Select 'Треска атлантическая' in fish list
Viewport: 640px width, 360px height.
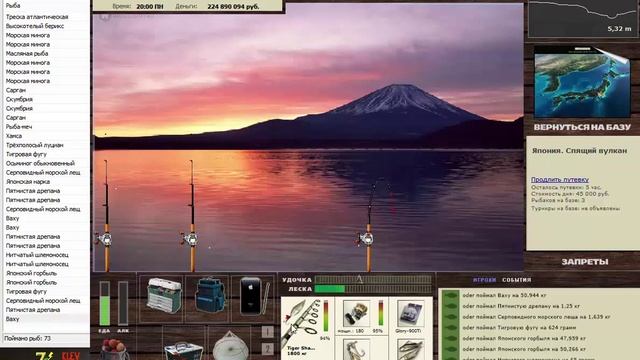tap(37, 17)
